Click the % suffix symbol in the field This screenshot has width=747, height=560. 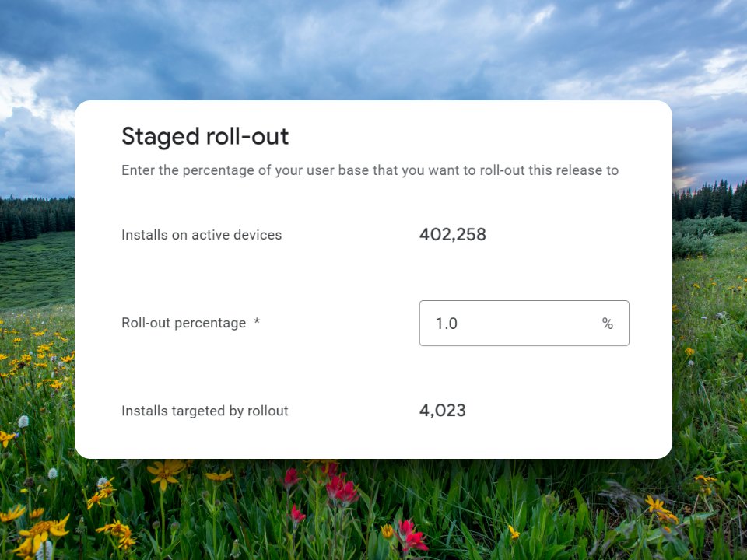[608, 324]
